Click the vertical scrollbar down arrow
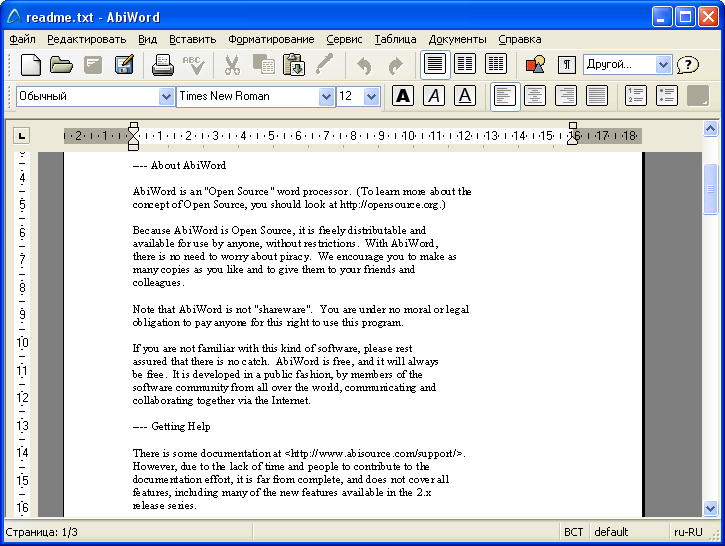 [710, 509]
